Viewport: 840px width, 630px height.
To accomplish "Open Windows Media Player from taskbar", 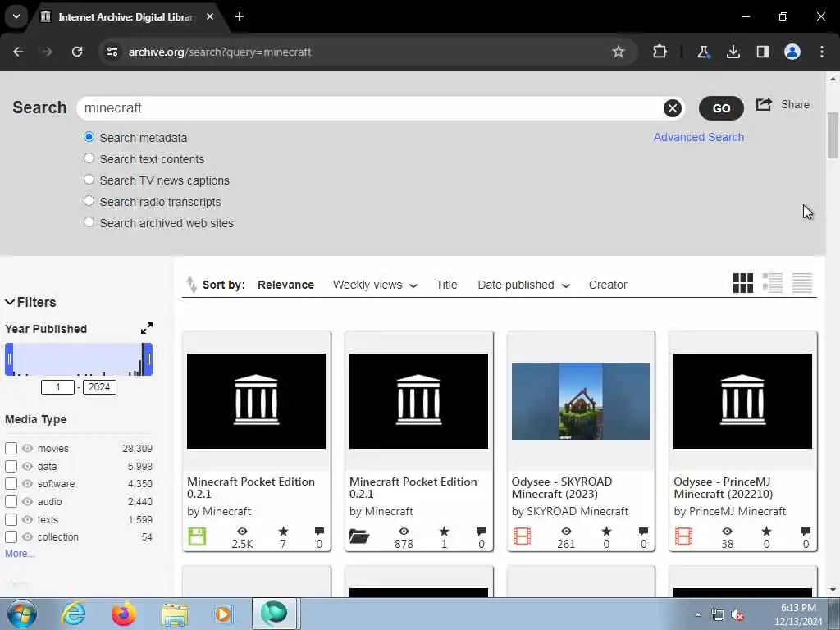I will [x=223, y=614].
